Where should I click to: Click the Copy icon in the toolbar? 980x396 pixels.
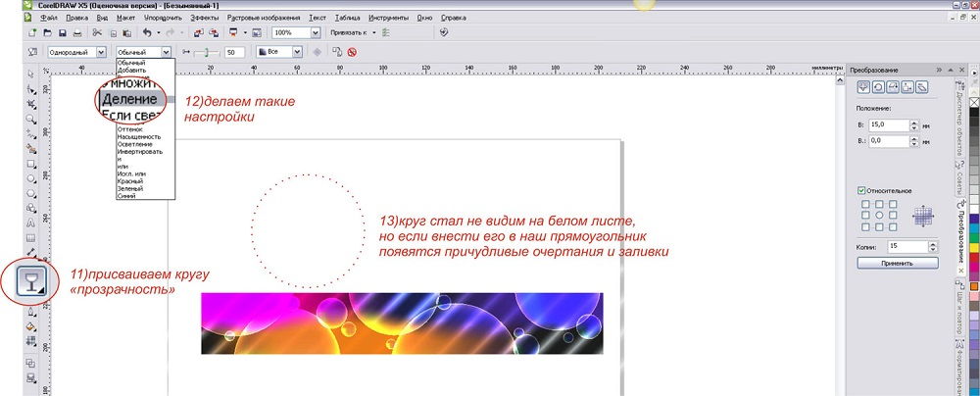(x=113, y=32)
